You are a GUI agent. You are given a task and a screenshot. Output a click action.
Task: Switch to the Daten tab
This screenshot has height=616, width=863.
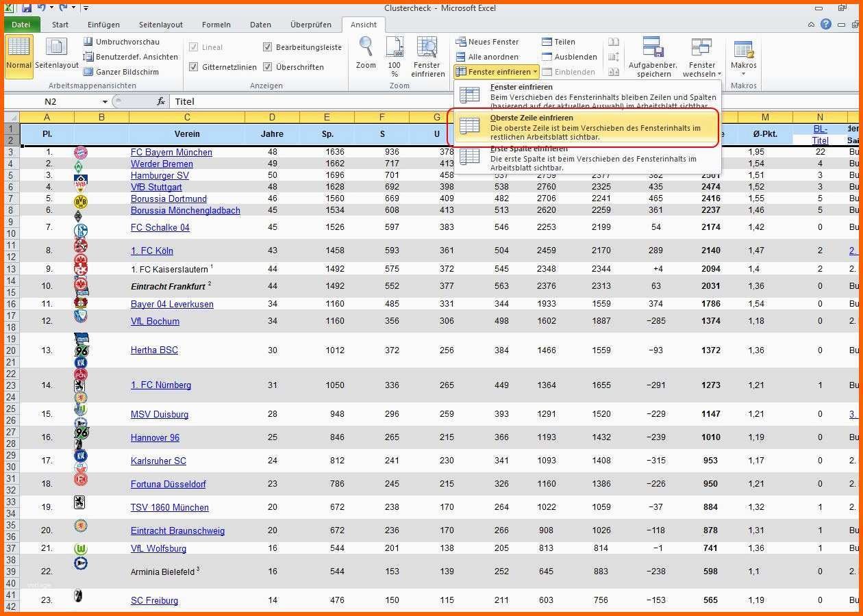260,25
